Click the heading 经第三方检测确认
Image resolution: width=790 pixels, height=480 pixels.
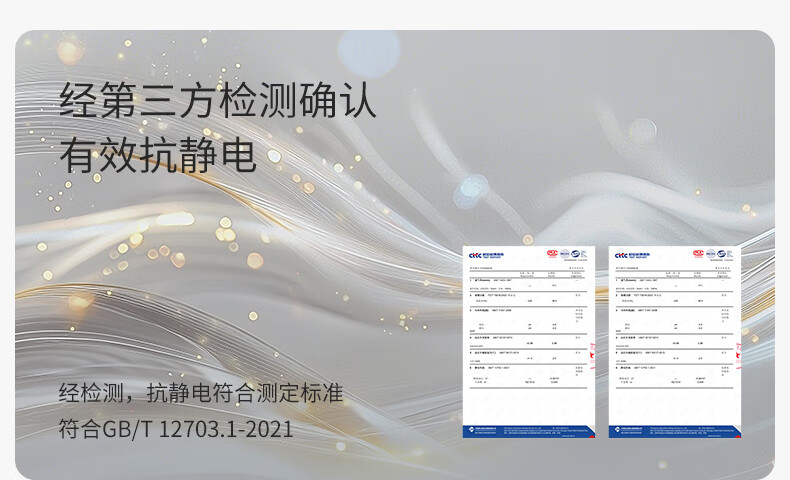click(218, 102)
